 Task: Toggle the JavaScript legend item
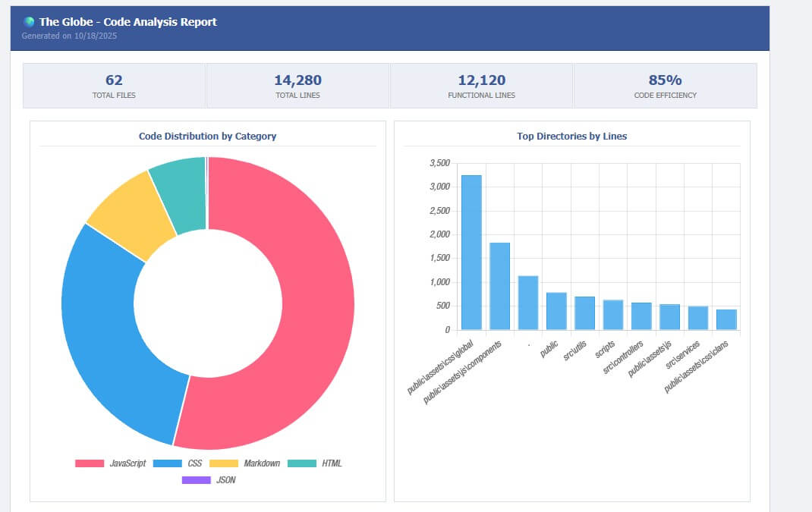pos(111,463)
